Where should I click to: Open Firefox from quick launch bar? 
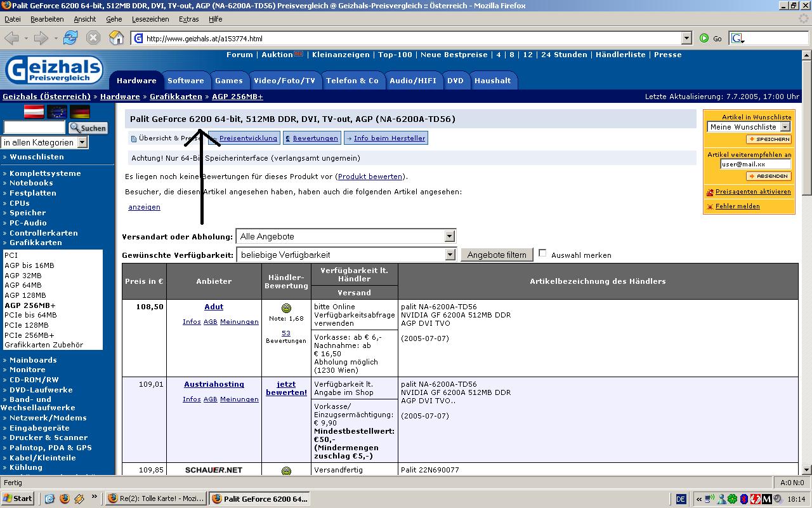(64, 498)
